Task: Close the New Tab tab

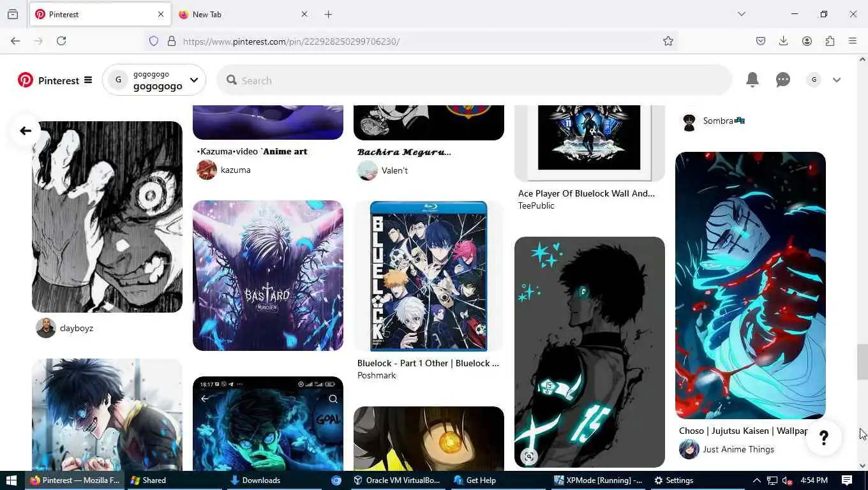Action: click(x=304, y=14)
